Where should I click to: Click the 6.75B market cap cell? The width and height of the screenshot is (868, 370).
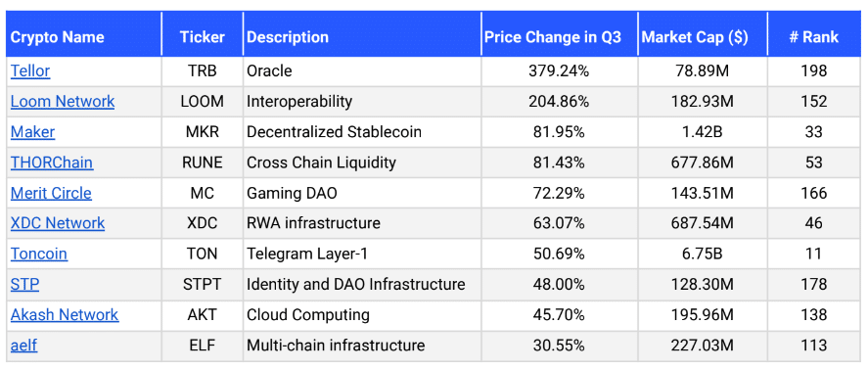pos(703,254)
